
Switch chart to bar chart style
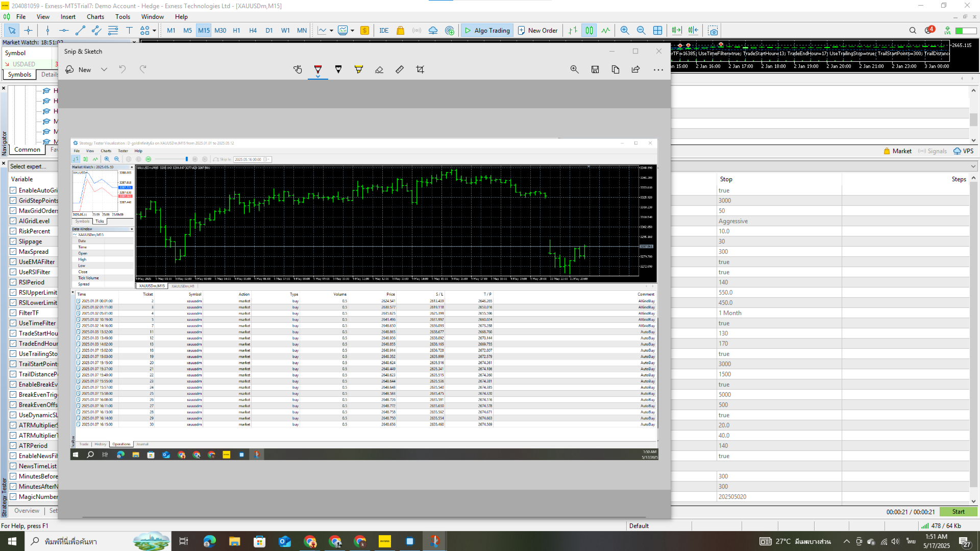tap(573, 31)
